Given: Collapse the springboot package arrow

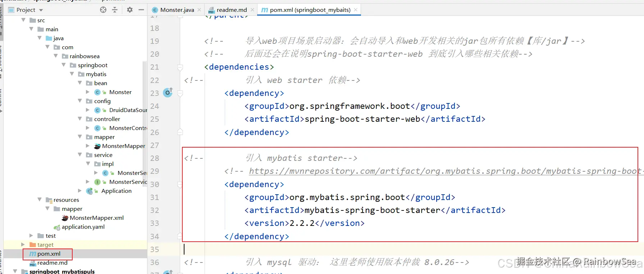Looking at the screenshot, I should [x=64, y=65].
